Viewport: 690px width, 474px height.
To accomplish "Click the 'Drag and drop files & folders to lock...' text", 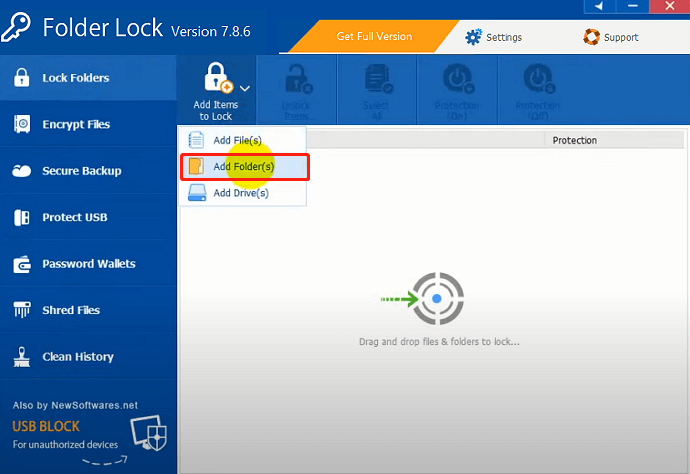I will (439, 342).
